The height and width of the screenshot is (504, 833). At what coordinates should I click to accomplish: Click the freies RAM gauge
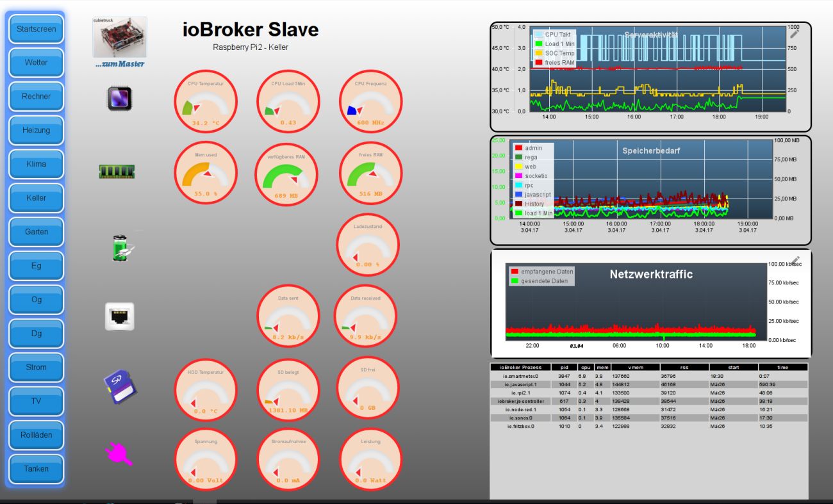(370, 174)
